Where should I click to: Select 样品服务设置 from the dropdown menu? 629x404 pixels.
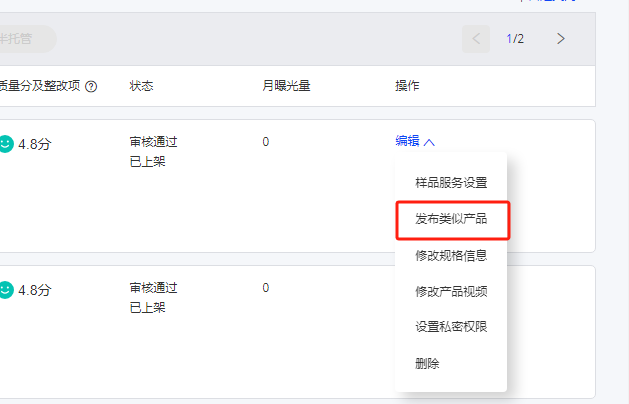click(451, 183)
